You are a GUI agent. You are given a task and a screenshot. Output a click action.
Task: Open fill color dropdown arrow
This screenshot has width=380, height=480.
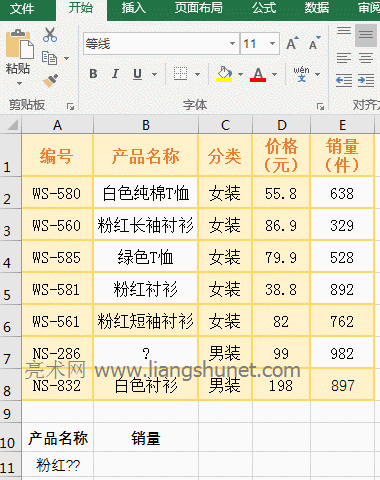[x=241, y=74]
